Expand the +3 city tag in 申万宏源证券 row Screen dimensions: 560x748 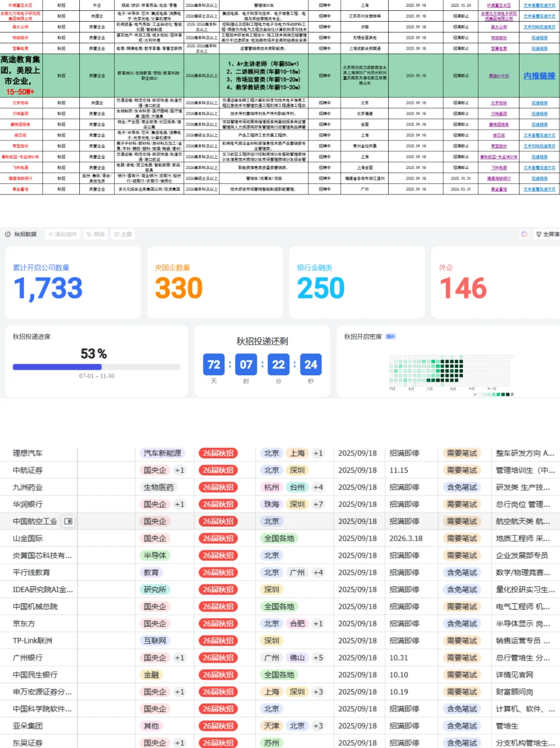point(318,692)
